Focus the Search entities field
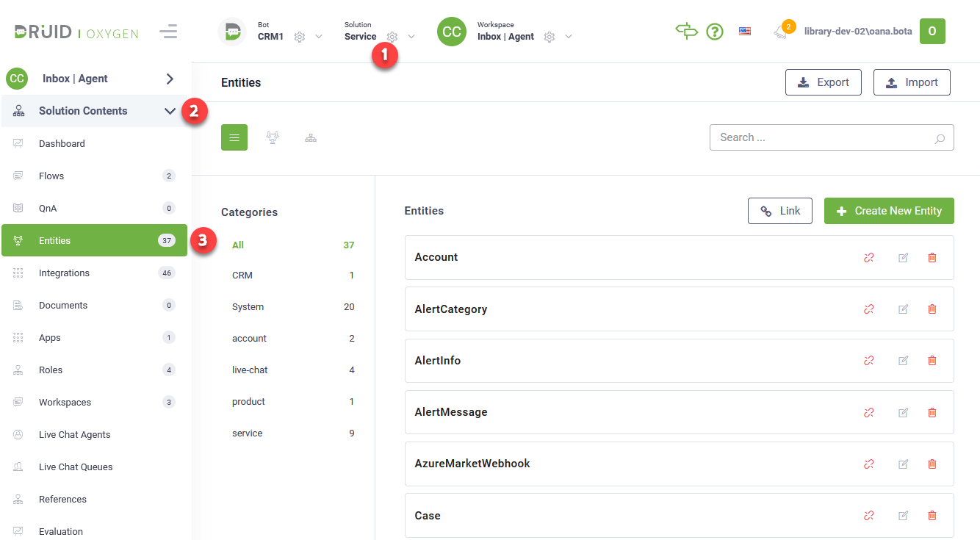This screenshot has width=980, height=540. 832,137
